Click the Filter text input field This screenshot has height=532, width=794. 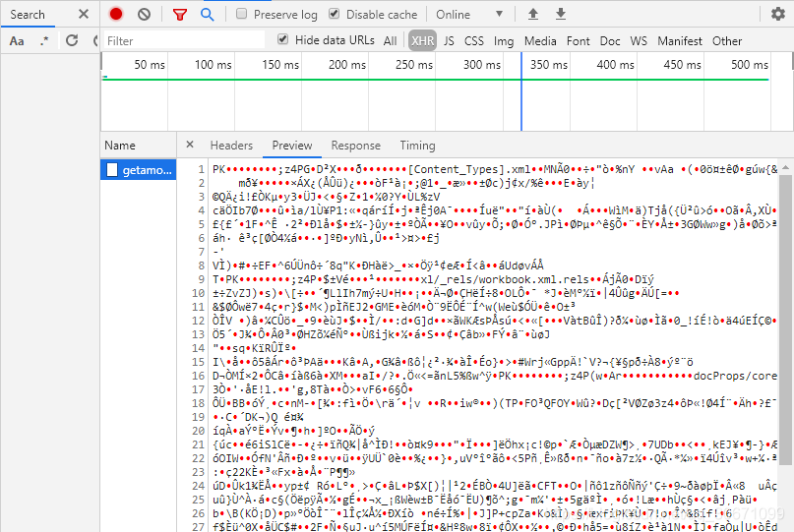[x=184, y=41]
